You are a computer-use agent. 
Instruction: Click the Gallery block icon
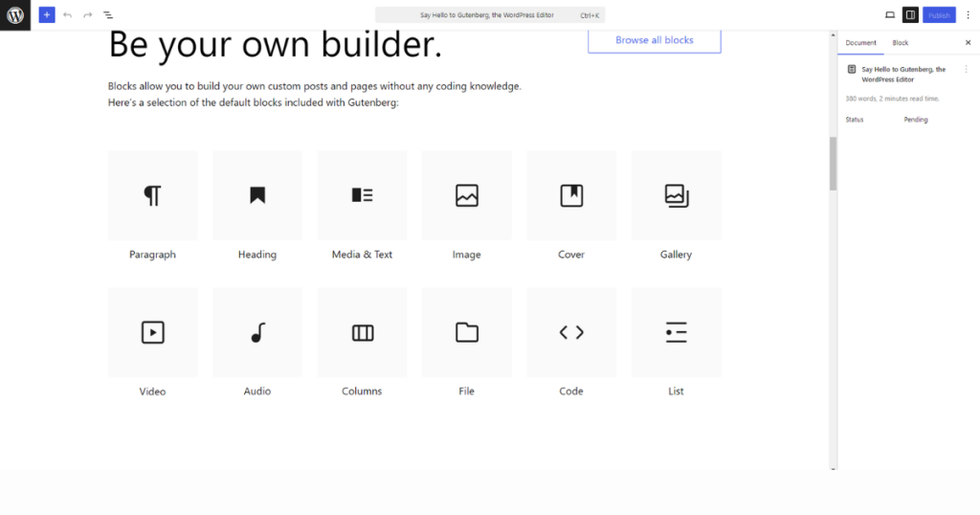pyautogui.click(x=677, y=195)
